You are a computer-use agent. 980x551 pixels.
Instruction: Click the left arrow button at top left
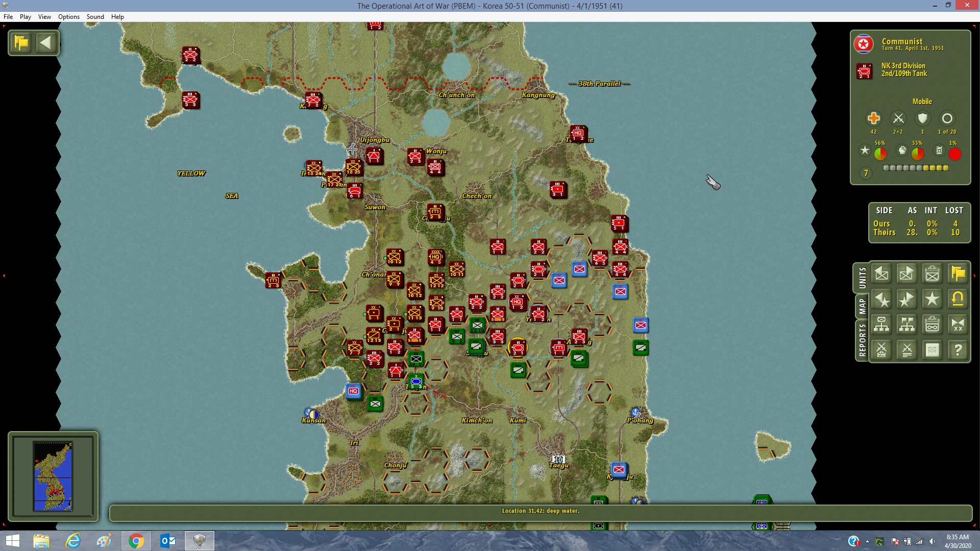point(46,43)
